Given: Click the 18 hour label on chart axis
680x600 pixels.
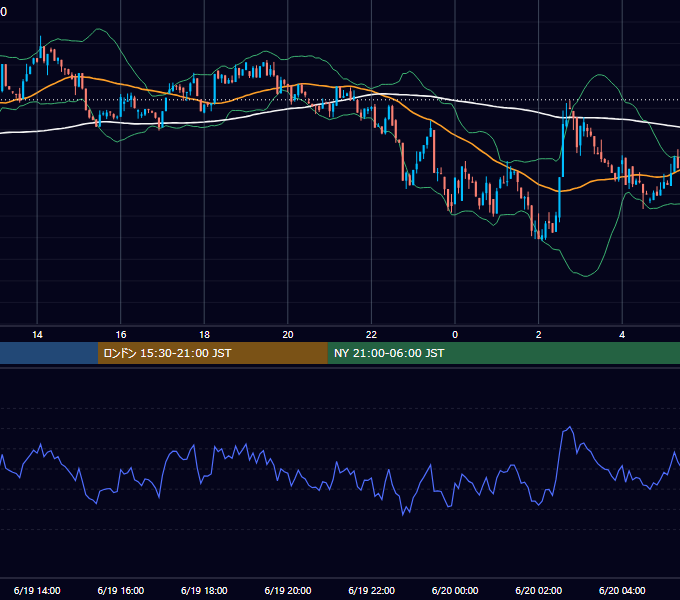Looking at the screenshot, I should tap(204, 335).
